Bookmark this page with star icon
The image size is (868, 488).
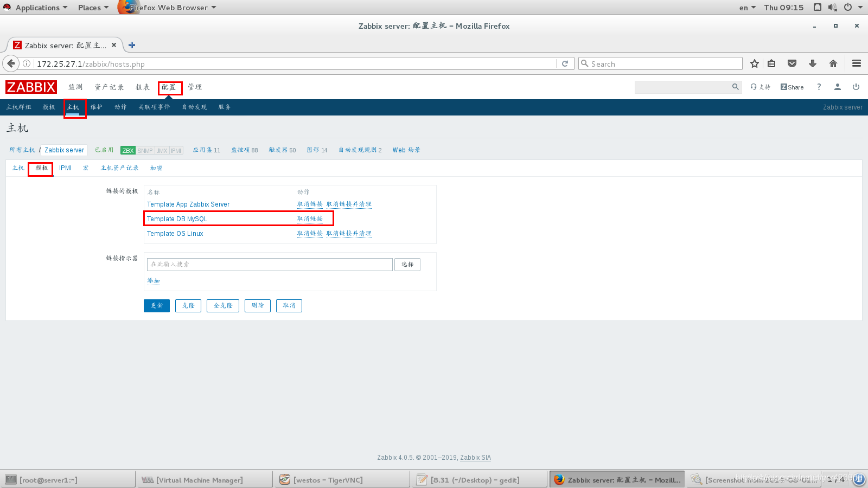tap(754, 63)
